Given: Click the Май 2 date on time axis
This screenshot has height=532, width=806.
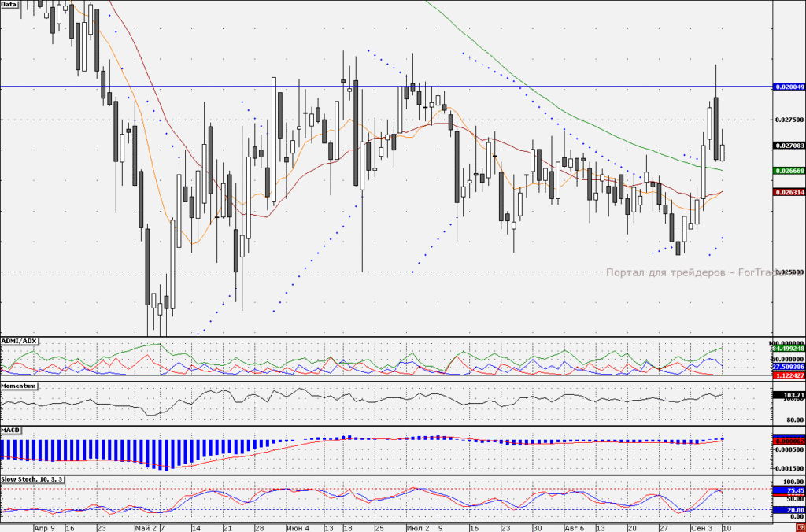Looking at the screenshot, I should (x=145, y=528).
